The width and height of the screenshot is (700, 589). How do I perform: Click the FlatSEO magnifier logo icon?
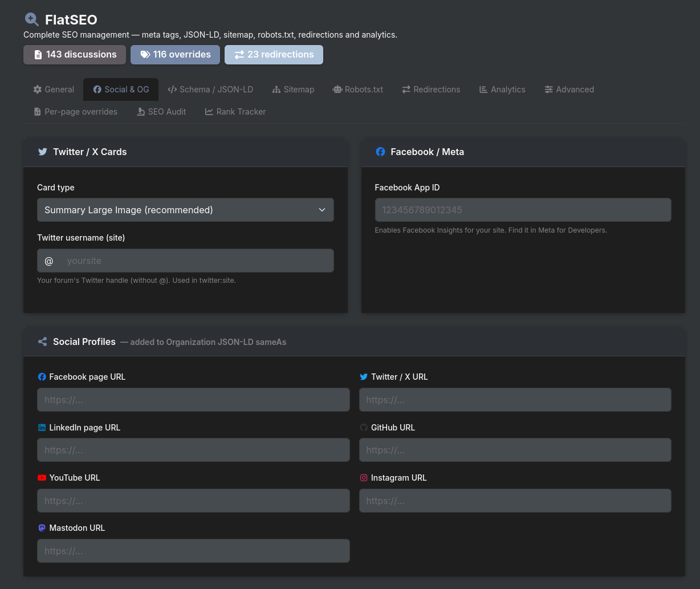point(31,19)
